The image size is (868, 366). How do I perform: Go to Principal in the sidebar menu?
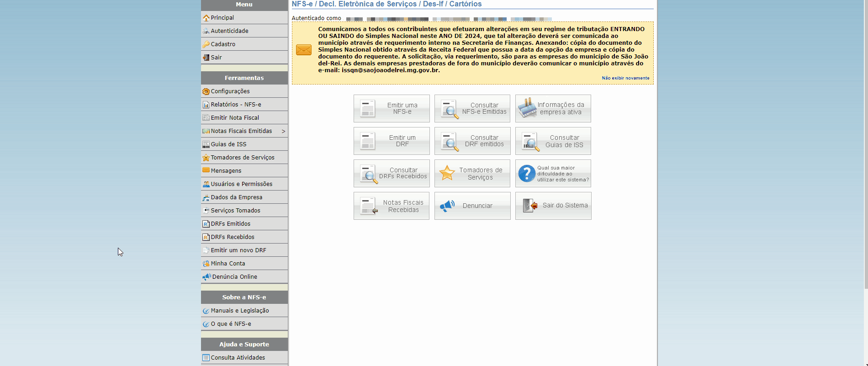pyautogui.click(x=222, y=18)
